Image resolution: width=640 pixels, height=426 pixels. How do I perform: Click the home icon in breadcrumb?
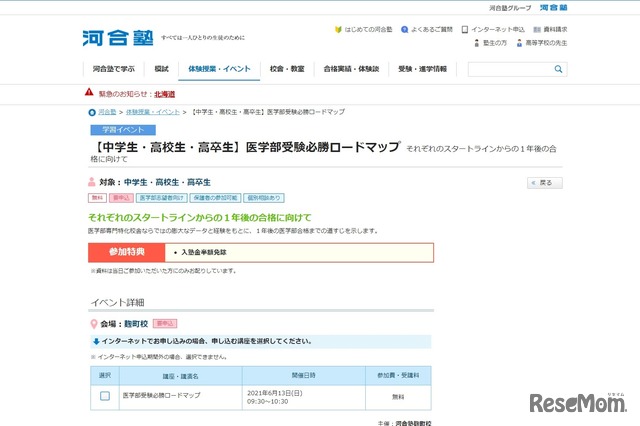coord(93,112)
